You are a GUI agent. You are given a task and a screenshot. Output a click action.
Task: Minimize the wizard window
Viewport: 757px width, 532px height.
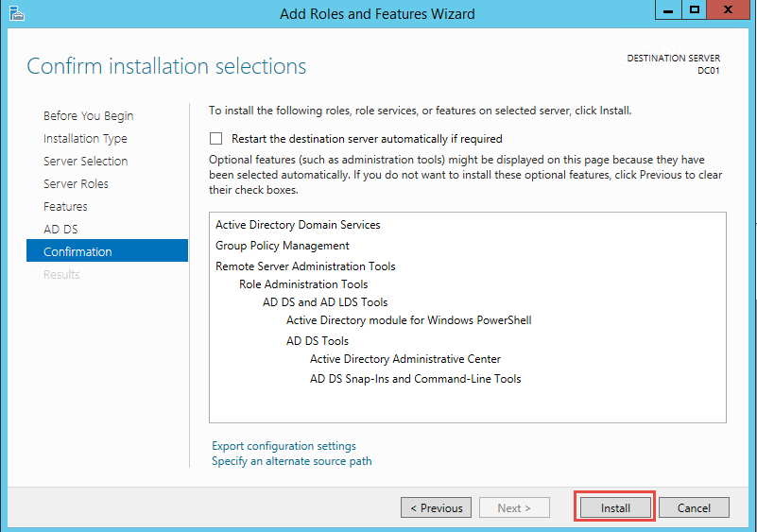tap(668, 10)
